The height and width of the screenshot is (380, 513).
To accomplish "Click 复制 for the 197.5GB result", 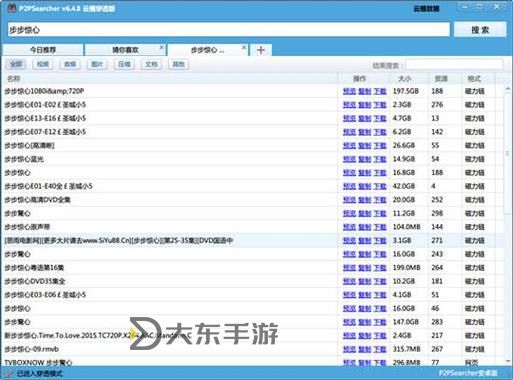I will click(x=364, y=91).
